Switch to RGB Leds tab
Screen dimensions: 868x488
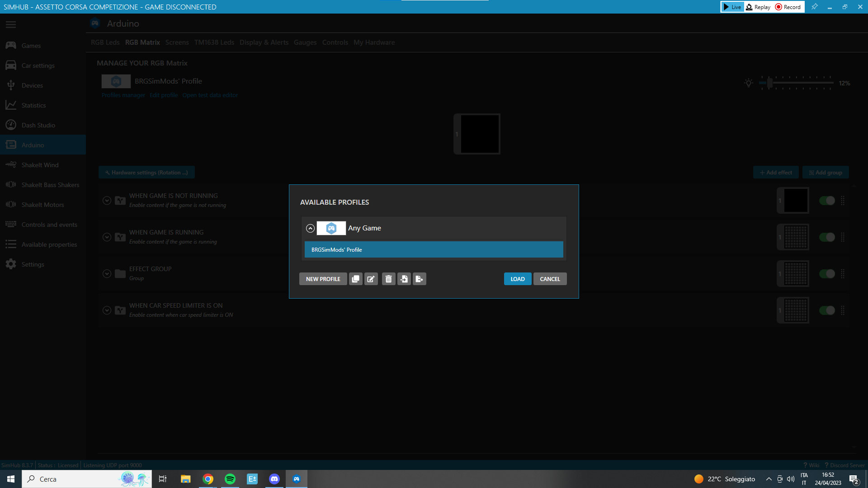tap(105, 42)
